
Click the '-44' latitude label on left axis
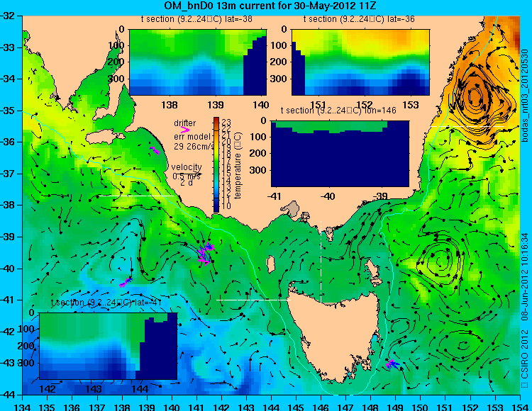[x=7, y=395]
